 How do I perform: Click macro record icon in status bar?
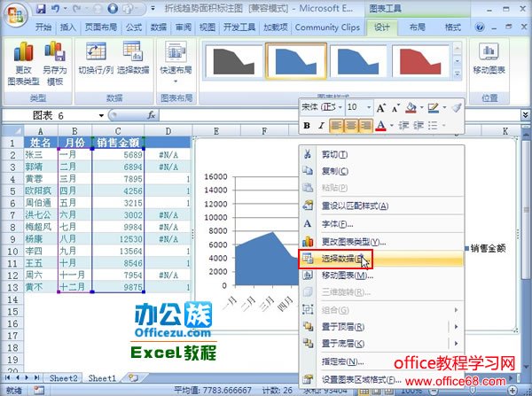(x=39, y=390)
